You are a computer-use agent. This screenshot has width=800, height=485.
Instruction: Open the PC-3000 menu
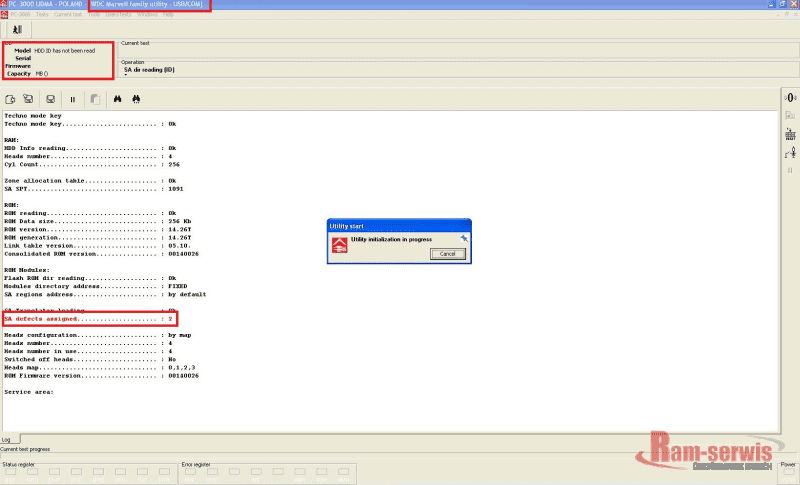19,15
